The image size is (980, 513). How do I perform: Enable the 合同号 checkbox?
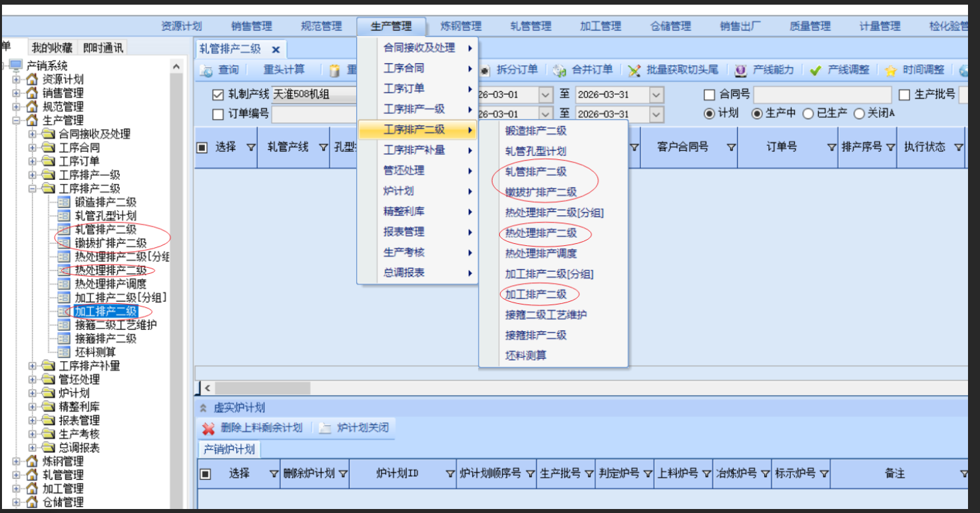(x=710, y=95)
